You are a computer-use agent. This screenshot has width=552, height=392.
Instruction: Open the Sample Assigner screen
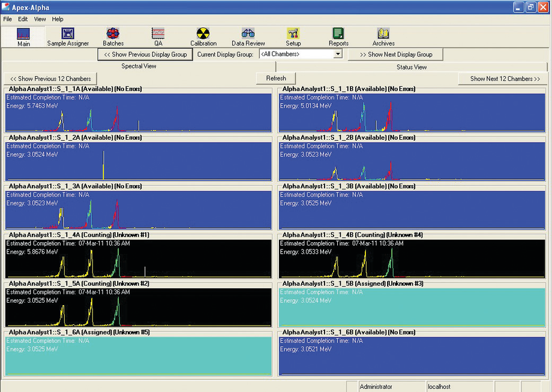pos(69,36)
